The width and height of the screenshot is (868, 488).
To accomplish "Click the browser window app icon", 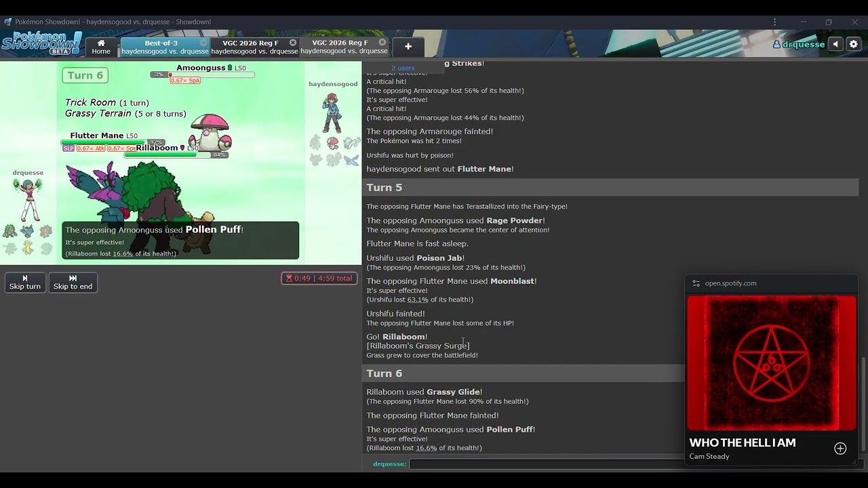I will click(x=7, y=22).
